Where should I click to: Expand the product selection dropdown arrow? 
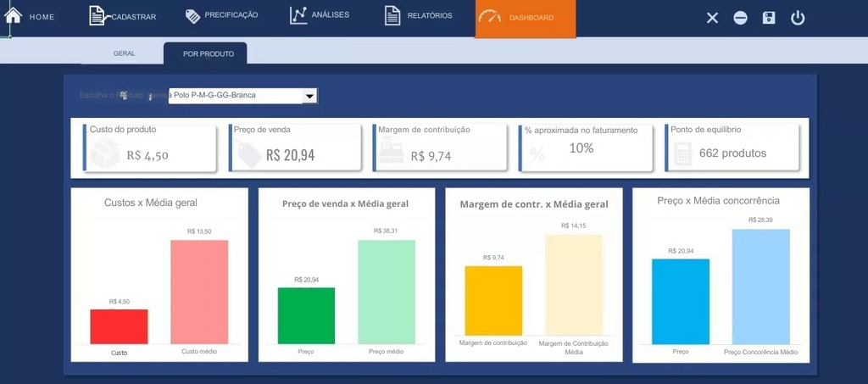tap(310, 96)
